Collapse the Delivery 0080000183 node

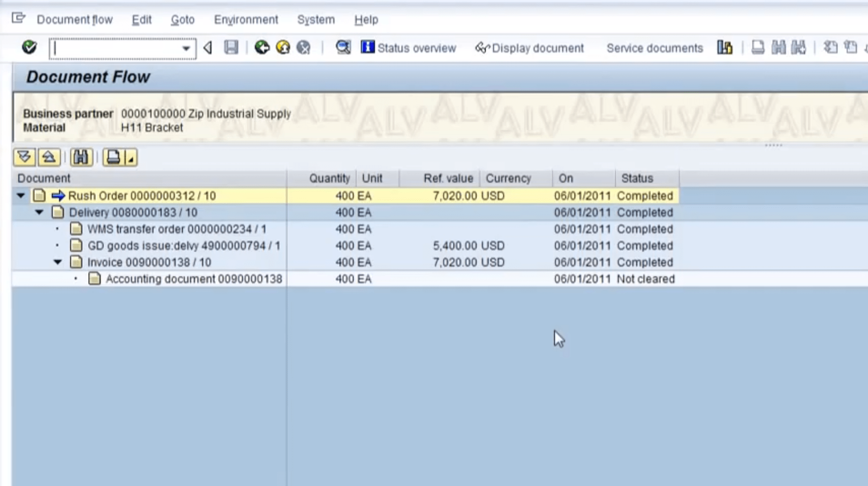pyautogui.click(x=39, y=212)
